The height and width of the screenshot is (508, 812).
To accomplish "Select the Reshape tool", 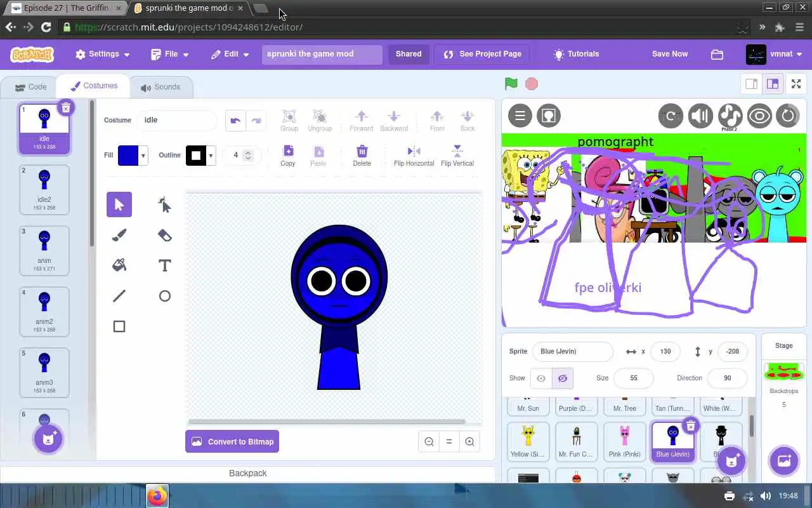I will tap(164, 204).
